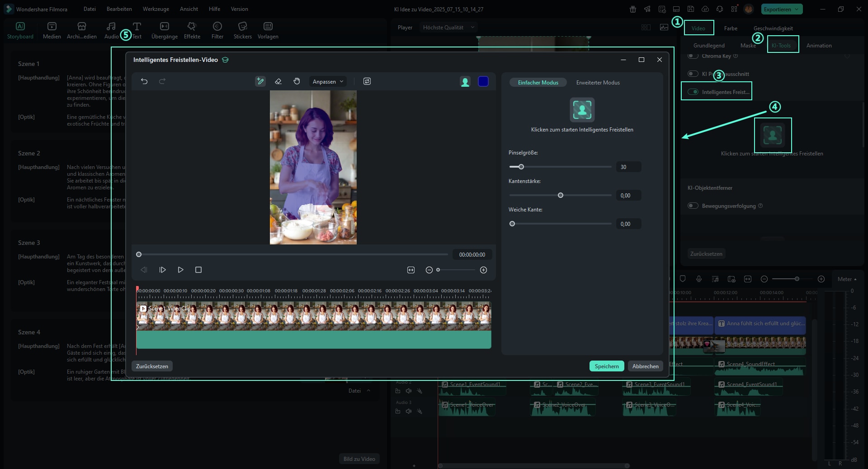Viewport: 868px width, 469px height.
Task: Select the hand pan tool
Action: pos(297,81)
